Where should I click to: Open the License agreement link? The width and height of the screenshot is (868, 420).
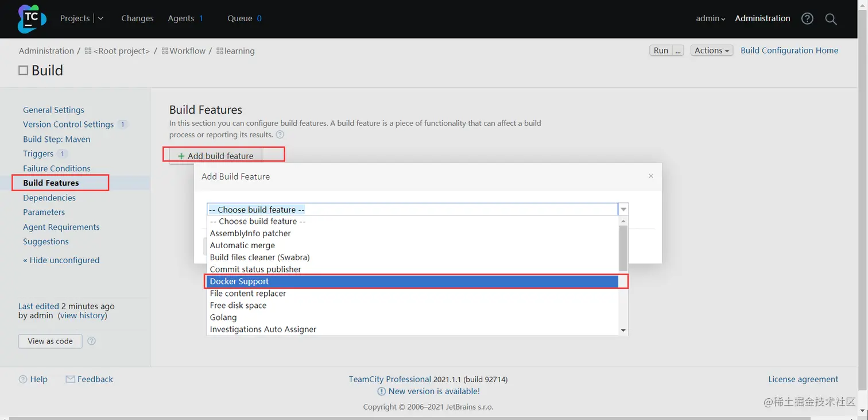[x=803, y=379]
